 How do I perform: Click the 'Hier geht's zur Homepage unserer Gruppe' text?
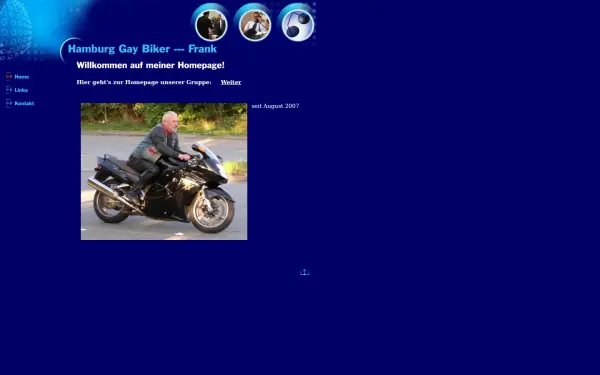144,82
